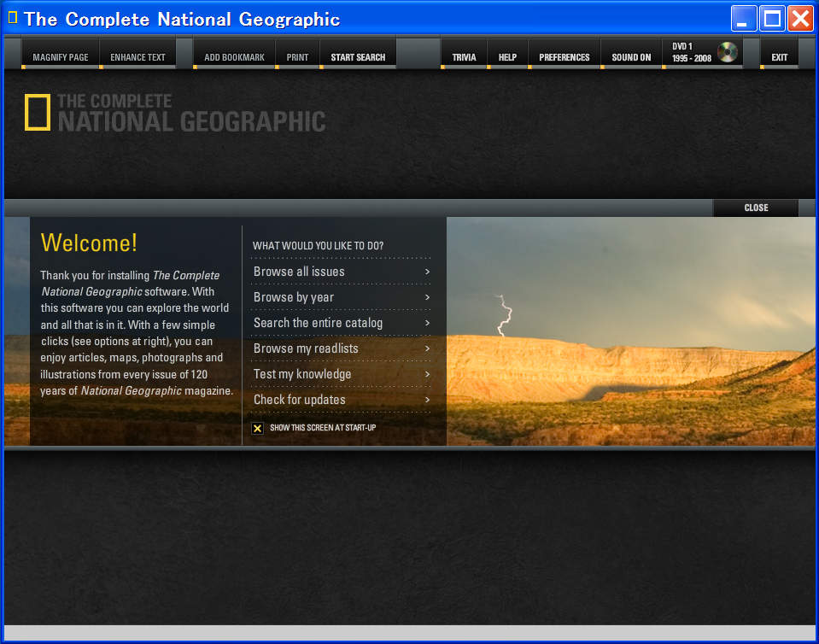This screenshot has height=644, width=819.
Task: Click the title bar application icon
Action: point(13,18)
